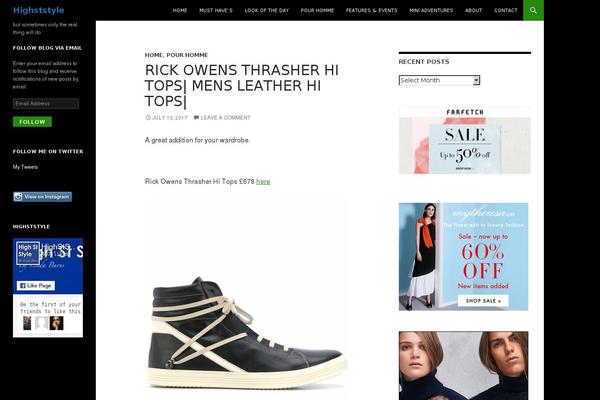
Task: Open the Farfetch Sale banner ad
Action: [465, 141]
